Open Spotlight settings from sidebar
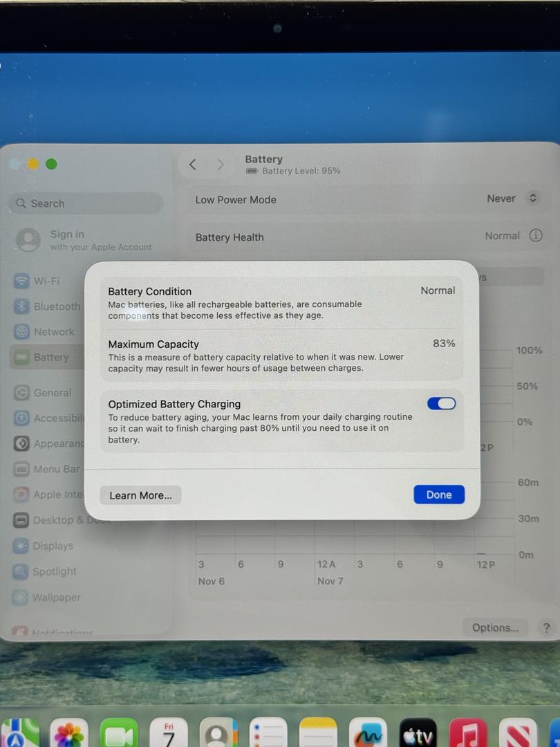The image size is (560, 747). [45, 572]
